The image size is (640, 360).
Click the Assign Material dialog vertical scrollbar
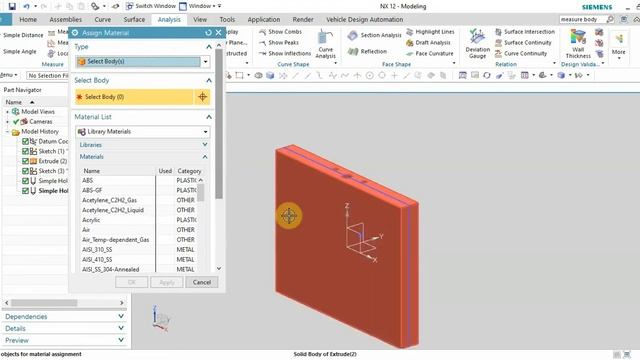(219, 124)
